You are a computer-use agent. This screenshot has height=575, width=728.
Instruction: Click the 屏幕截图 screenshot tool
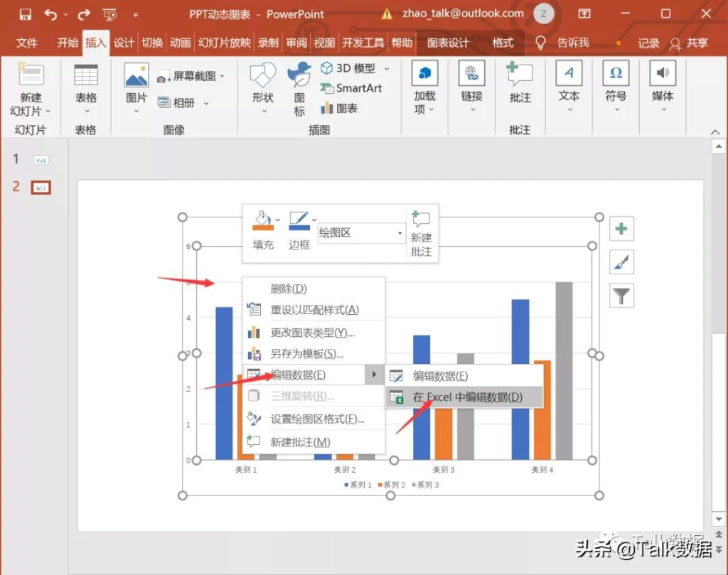click(x=190, y=76)
